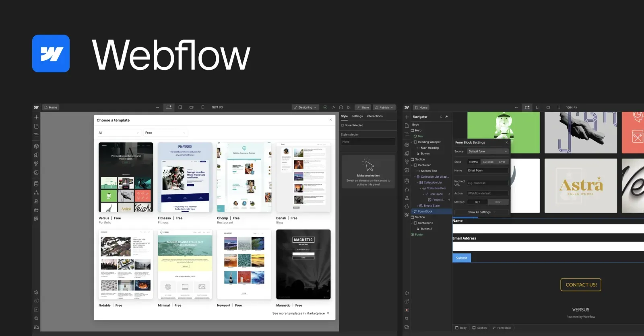Click the blue Submit button on canvas
The height and width of the screenshot is (336, 644).
[462, 258]
